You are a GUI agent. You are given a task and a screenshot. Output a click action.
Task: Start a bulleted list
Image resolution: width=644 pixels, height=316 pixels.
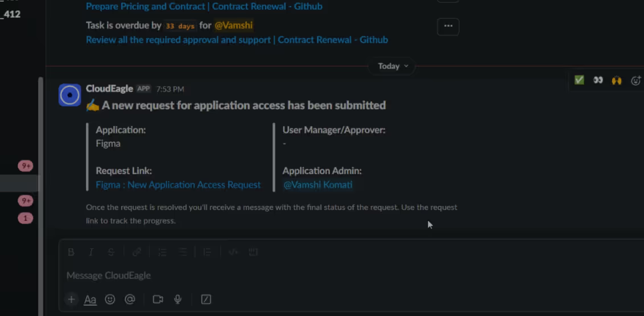click(x=183, y=252)
